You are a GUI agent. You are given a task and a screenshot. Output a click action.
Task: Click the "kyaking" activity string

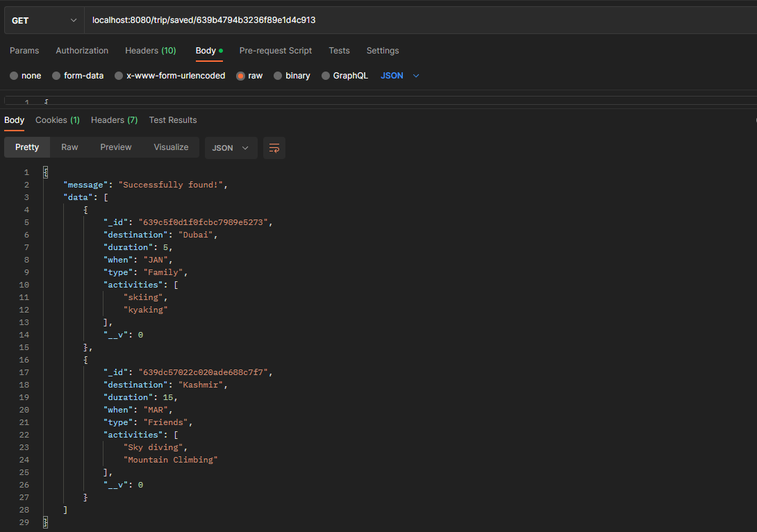coord(145,310)
